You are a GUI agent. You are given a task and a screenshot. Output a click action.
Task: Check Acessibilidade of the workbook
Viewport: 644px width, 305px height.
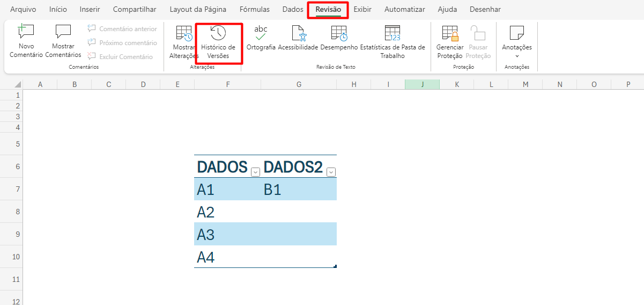pyautogui.click(x=298, y=34)
